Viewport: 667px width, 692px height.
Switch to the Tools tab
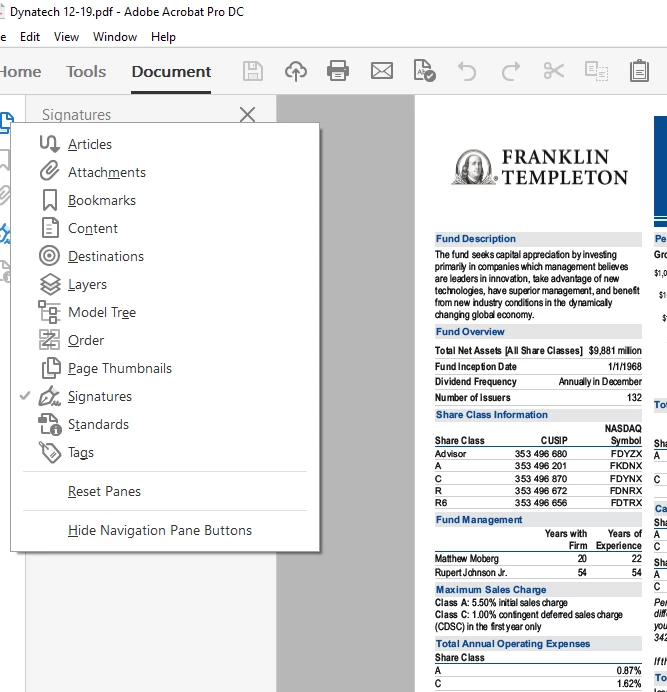coord(86,71)
